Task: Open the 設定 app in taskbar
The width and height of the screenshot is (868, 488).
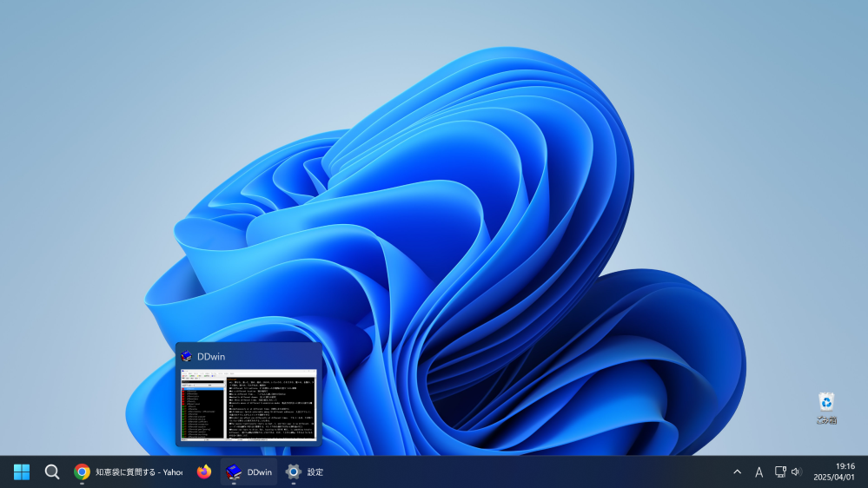Action: (304, 472)
